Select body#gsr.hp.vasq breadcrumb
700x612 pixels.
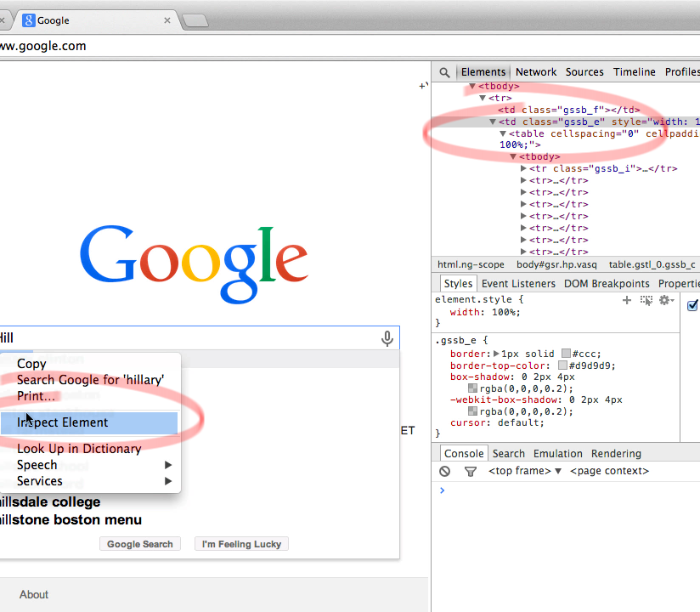click(556, 264)
